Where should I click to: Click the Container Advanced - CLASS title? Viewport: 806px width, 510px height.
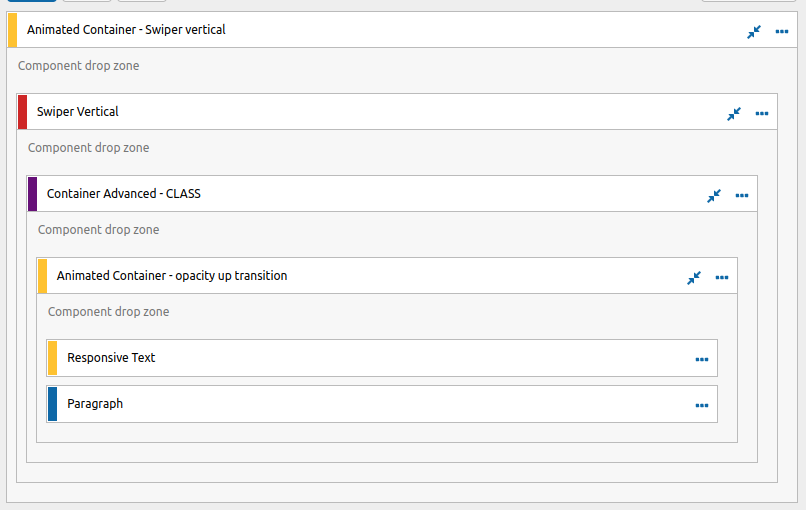(124, 194)
